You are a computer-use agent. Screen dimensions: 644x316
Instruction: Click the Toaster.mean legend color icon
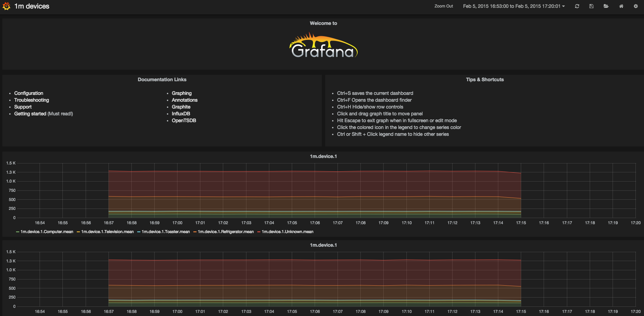(139, 232)
